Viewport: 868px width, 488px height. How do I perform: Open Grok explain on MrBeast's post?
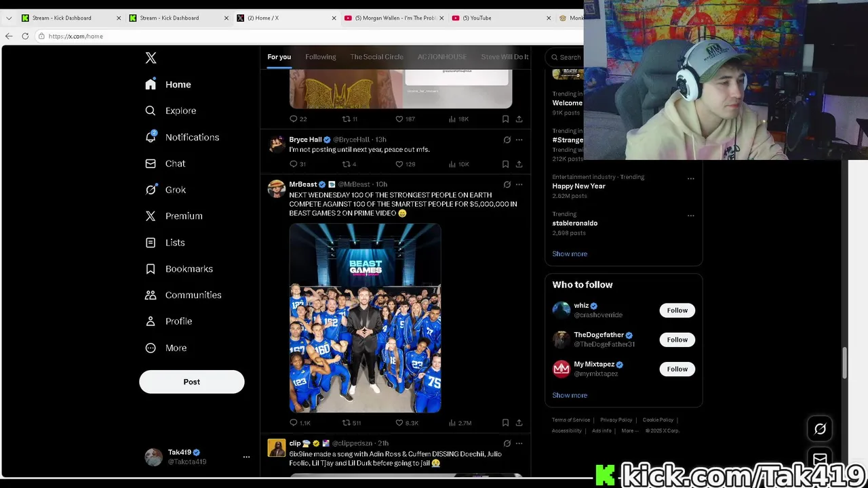[507, 184]
